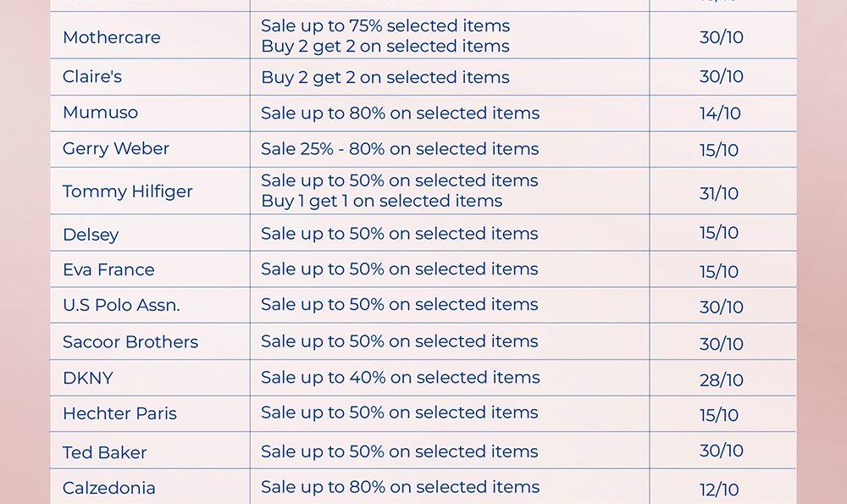Click the Mothercare 75% sale offer text
The image size is (847, 504).
click(x=385, y=26)
